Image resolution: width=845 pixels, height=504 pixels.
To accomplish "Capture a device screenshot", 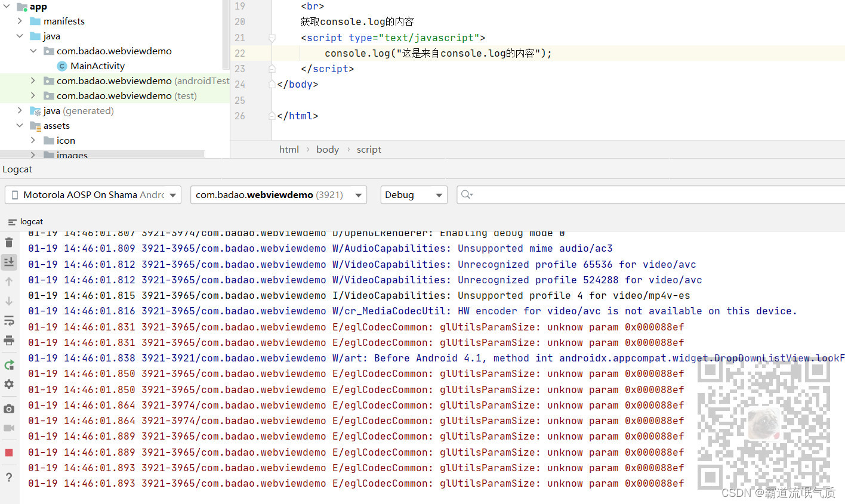I will coord(8,409).
